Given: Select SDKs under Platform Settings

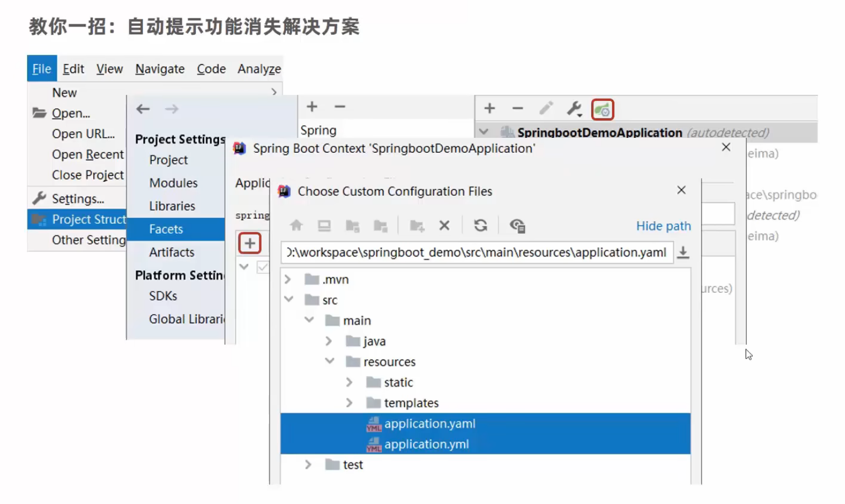Looking at the screenshot, I should pyautogui.click(x=163, y=296).
